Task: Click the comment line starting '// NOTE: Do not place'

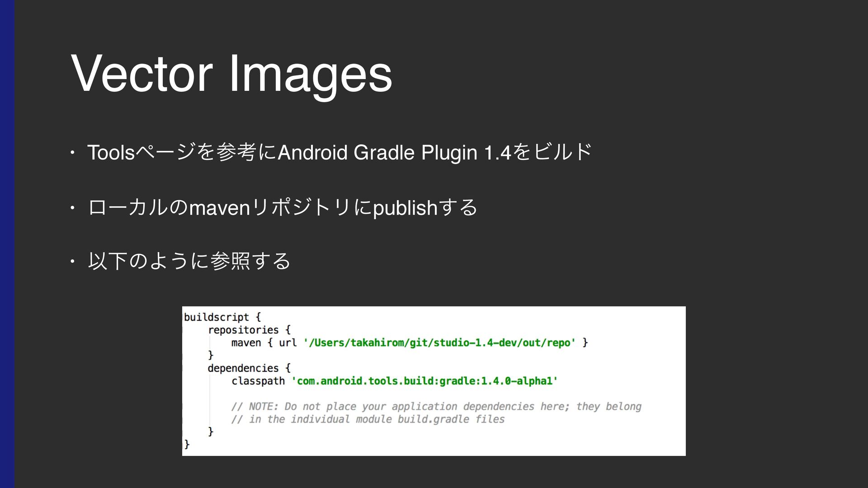Action: click(436, 406)
